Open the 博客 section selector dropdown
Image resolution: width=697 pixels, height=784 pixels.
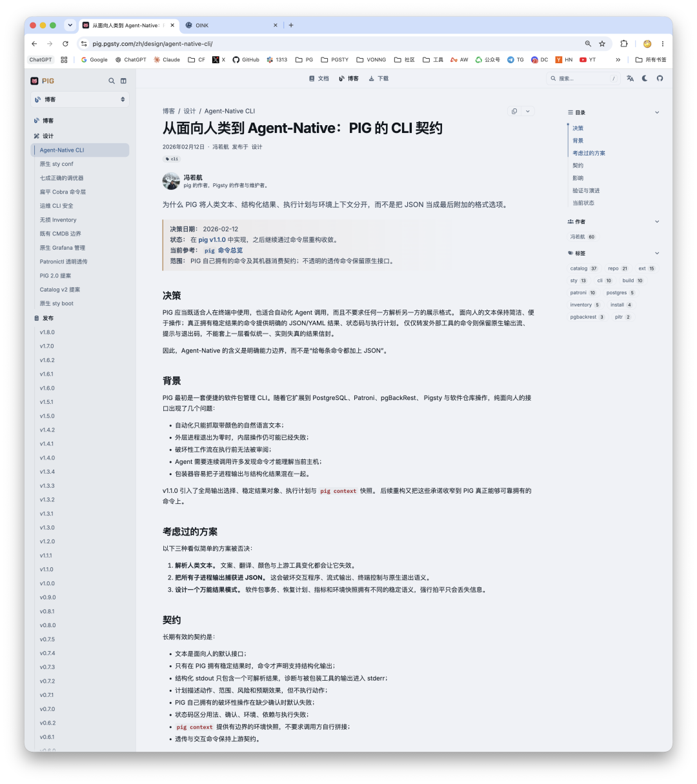tap(80, 99)
